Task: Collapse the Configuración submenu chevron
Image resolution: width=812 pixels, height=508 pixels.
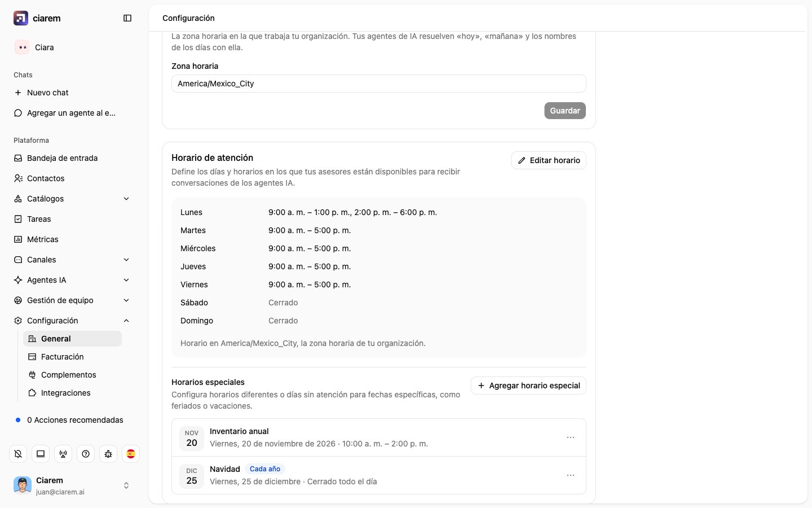Action: point(126,321)
